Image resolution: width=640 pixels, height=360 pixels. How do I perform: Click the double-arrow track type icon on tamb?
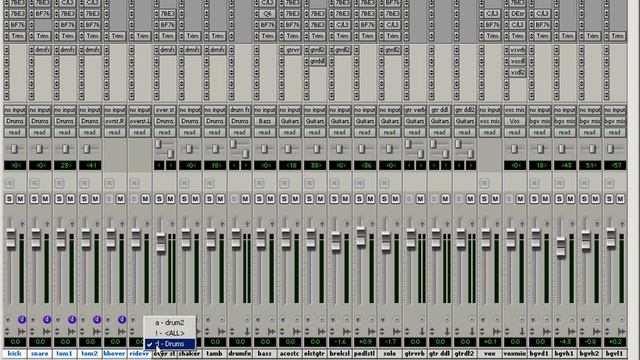click(x=222, y=331)
